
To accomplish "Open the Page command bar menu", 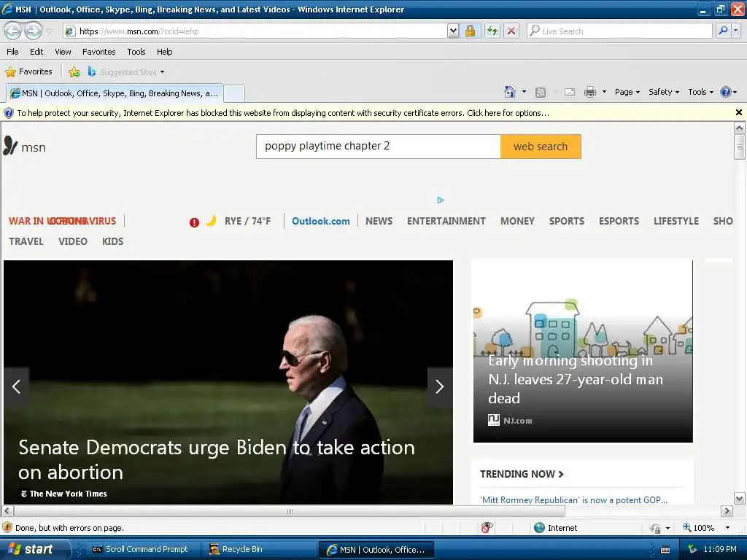I will (627, 92).
